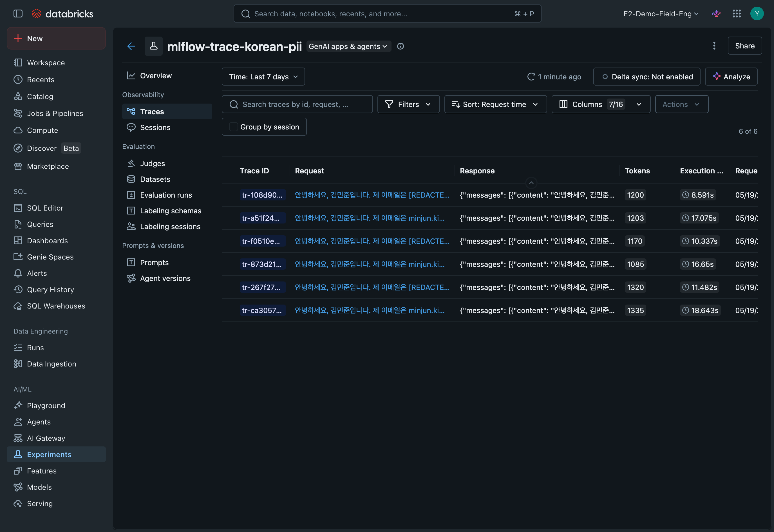The width and height of the screenshot is (774, 532).
Task: Click the Datasets database icon
Action: (131, 179)
